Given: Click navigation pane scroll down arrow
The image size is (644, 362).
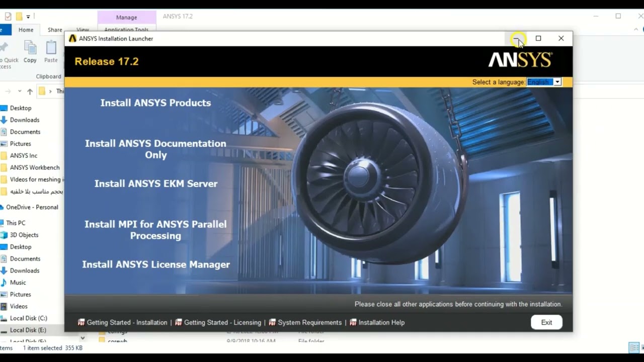Looking at the screenshot, I should [83, 338].
